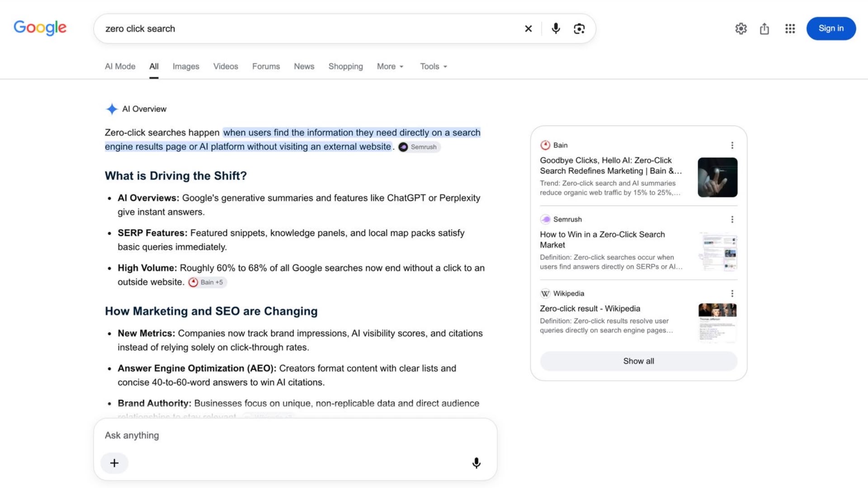
Task: Click 'How Marketing and SEO are Changing' heading
Action: tap(211, 311)
